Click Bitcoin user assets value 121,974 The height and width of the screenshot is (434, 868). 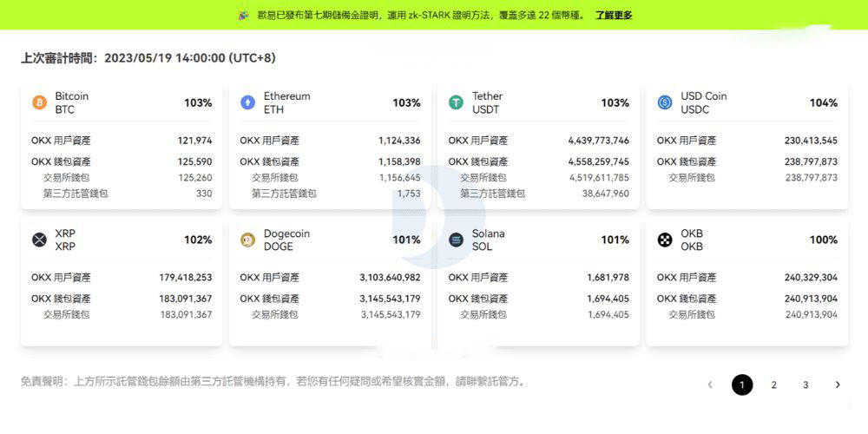194,141
